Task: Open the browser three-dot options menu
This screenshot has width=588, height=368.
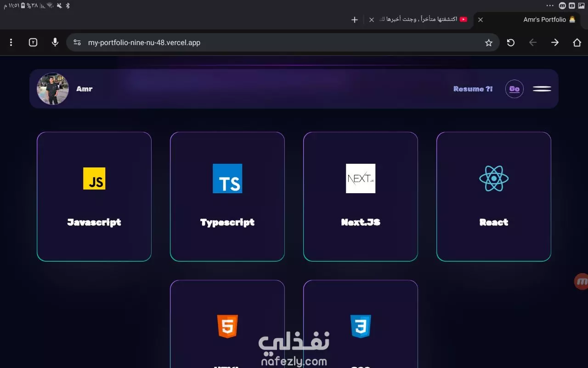Action: pyautogui.click(x=11, y=42)
